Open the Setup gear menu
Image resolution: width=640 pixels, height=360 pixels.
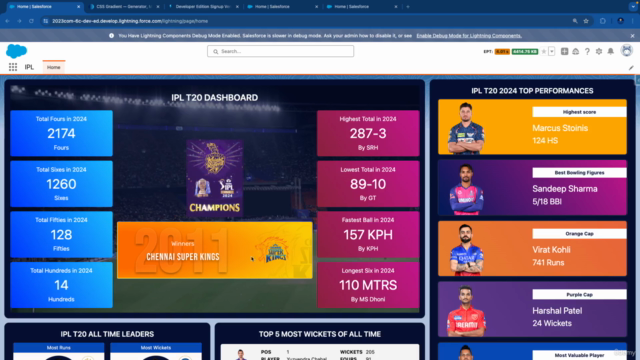coord(599,51)
